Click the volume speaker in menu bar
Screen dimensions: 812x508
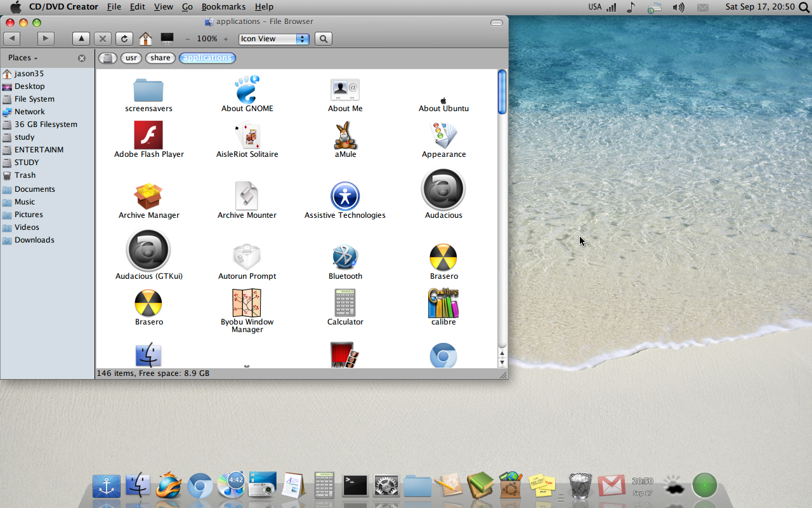point(678,8)
